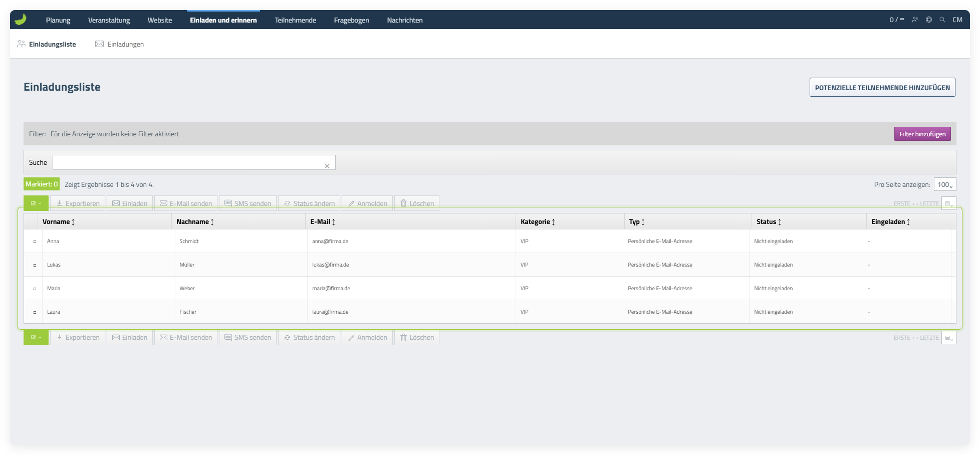Click the Filter hinzufügen button

[922, 134]
